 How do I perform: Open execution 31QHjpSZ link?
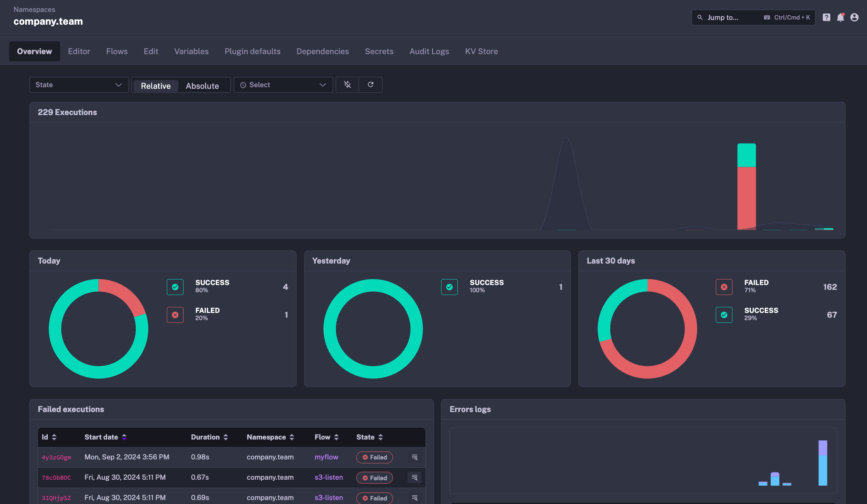point(57,498)
